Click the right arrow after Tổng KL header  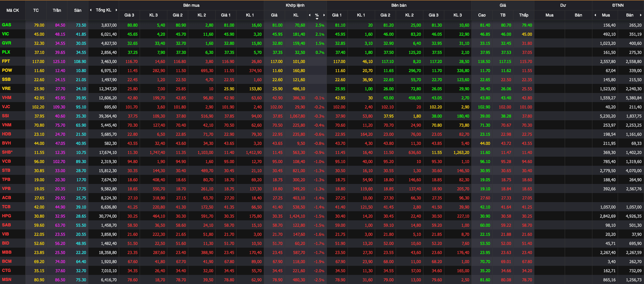click(116, 10)
